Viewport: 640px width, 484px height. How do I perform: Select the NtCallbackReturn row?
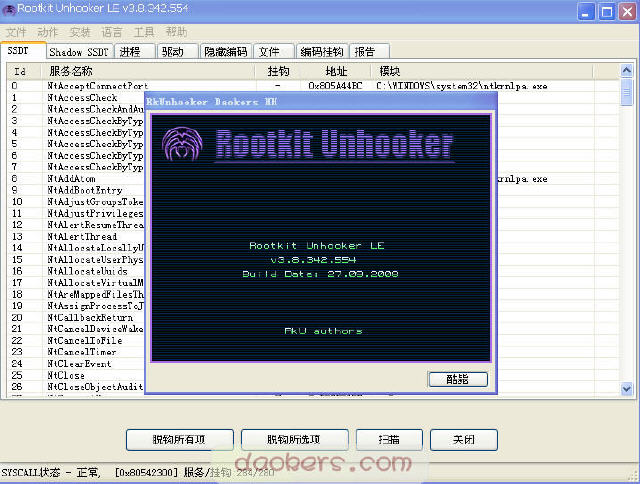(x=76, y=317)
